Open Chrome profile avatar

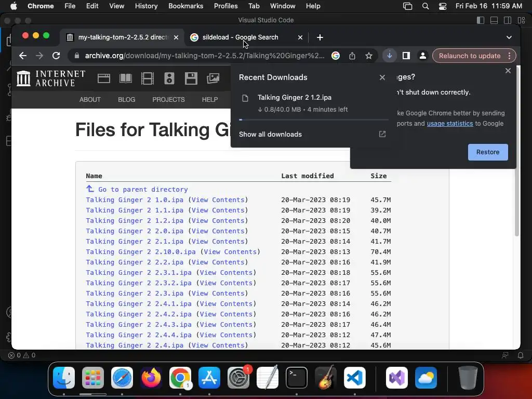(x=423, y=56)
